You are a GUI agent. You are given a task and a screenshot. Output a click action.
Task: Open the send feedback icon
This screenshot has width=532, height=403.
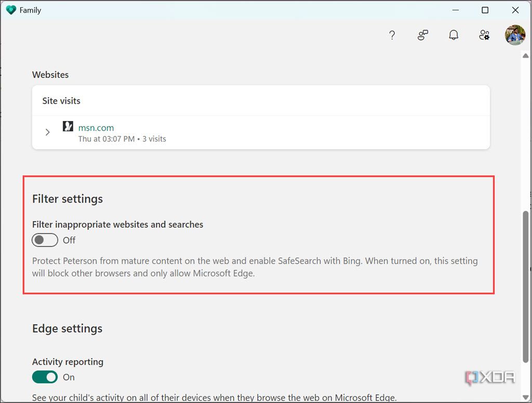pos(422,35)
